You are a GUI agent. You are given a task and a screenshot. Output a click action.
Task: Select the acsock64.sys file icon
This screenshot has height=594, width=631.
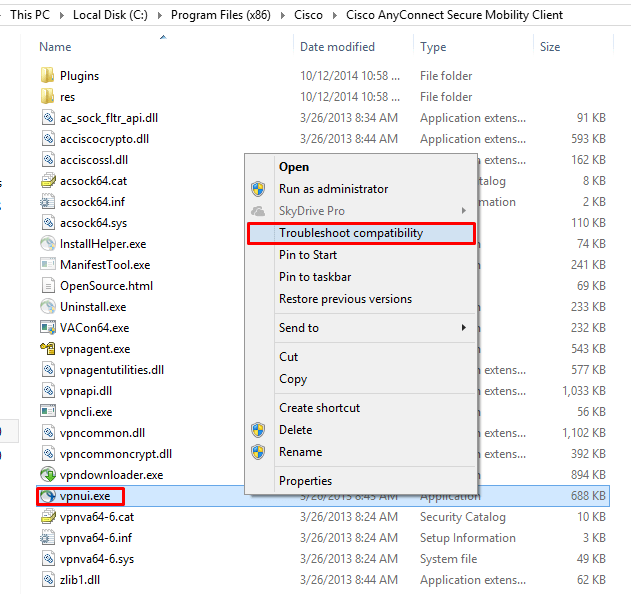click(x=48, y=223)
